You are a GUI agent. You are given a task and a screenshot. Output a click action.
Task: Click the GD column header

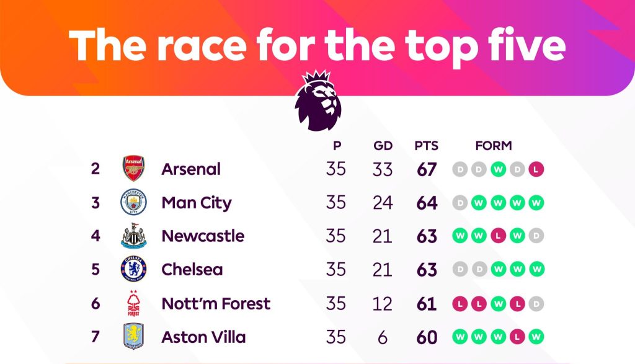click(x=383, y=146)
